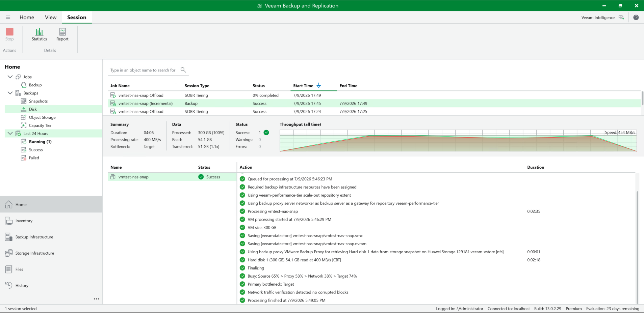Collapse the Jobs tree node
644x313 pixels.
tap(10, 77)
